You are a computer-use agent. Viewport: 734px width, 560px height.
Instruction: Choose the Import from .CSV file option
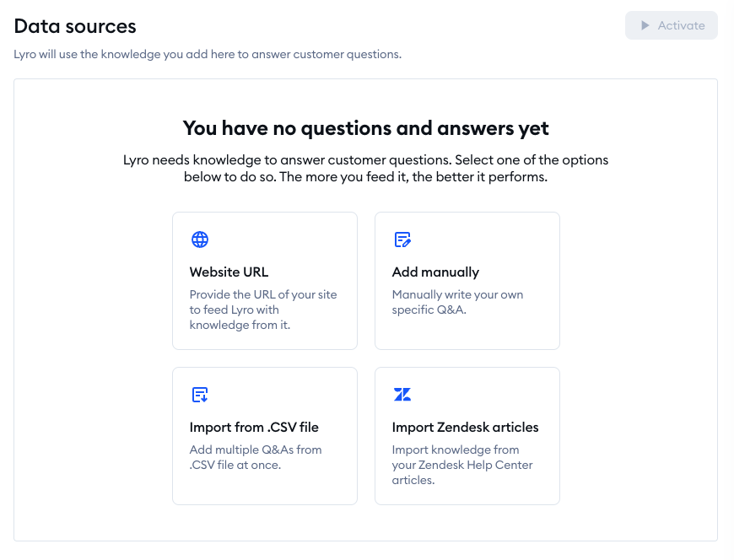264,435
